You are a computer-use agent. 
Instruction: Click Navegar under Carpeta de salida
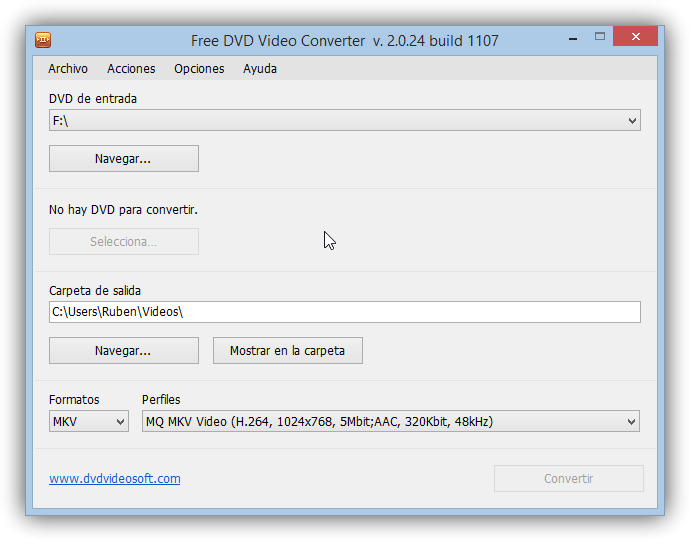[124, 350]
